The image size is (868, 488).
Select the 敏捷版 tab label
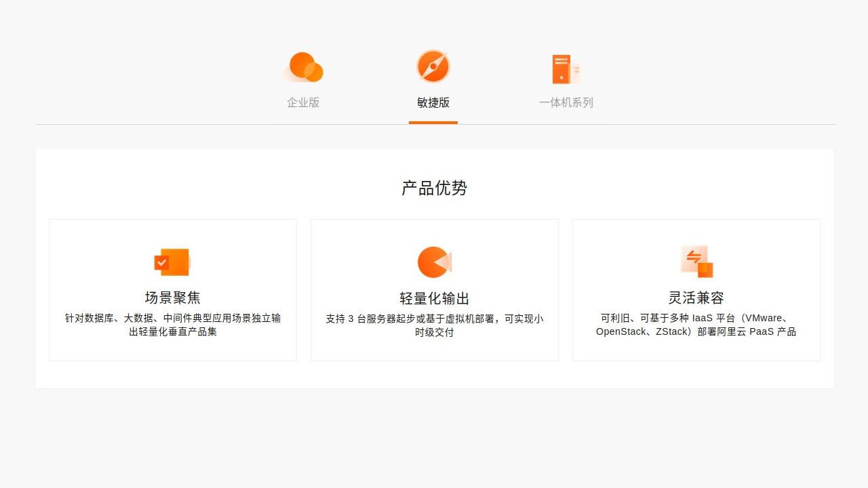pyautogui.click(x=433, y=103)
